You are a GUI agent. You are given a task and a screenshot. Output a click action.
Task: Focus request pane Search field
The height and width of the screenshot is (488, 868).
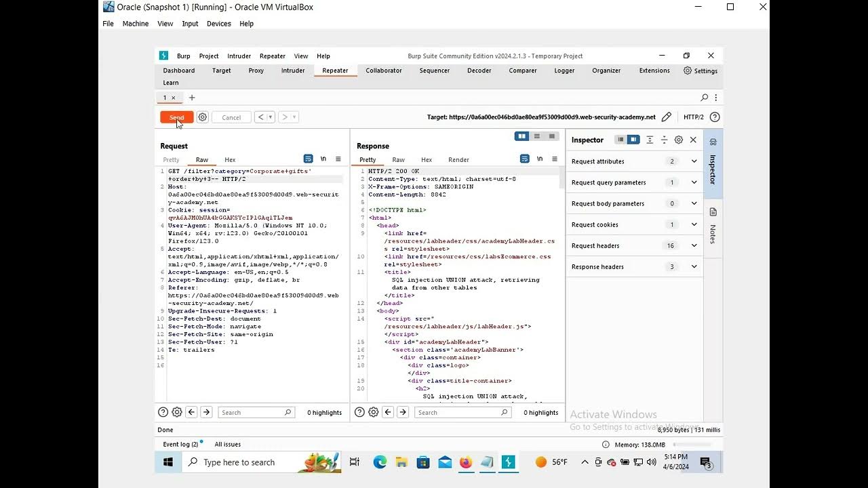[x=256, y=412]
